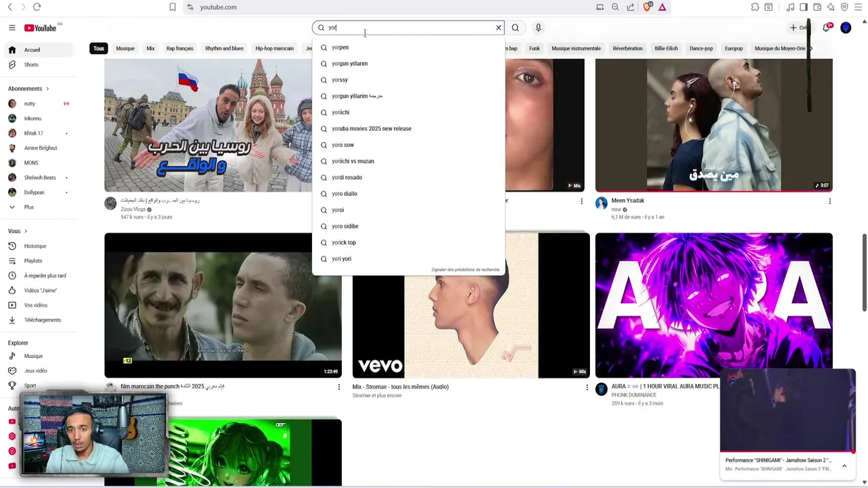Open the Leo AI sparkle icon
Viewport: 868px width, 488px height.
[831, 7]
